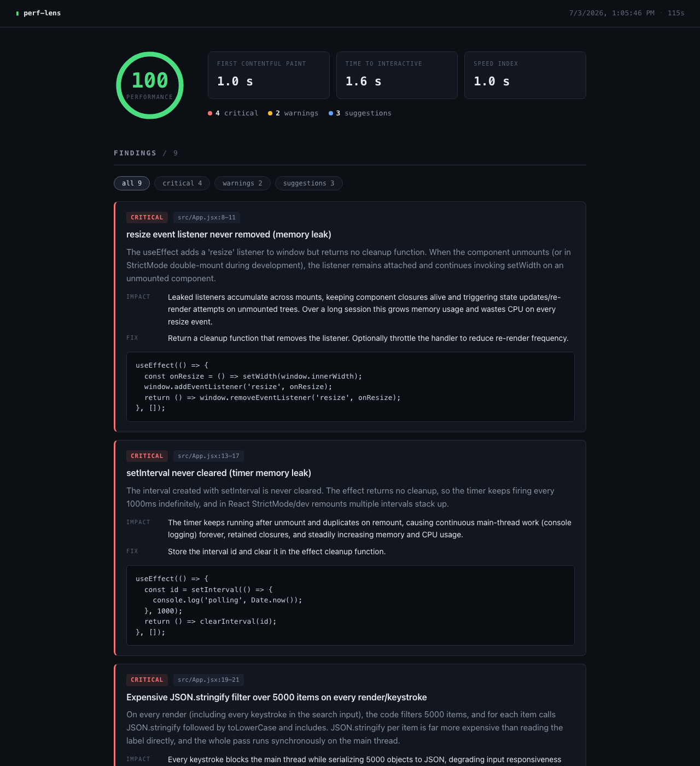Click the '115s' duration label
The image size is (700, 766).
point(676,13)
